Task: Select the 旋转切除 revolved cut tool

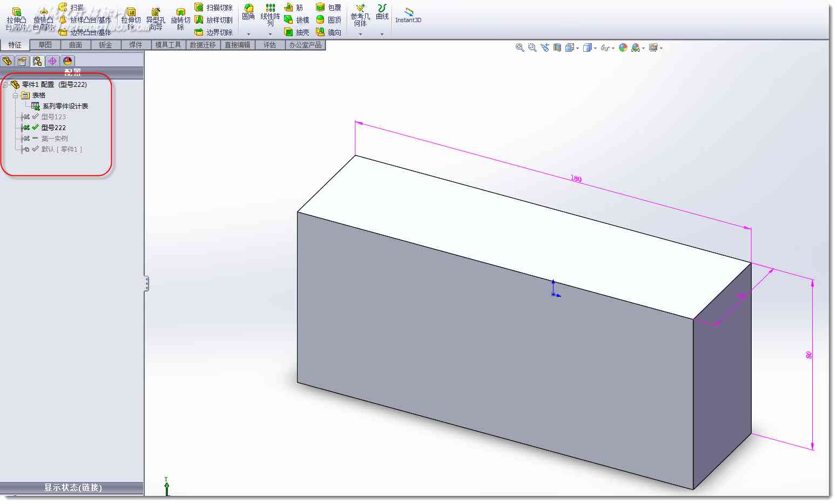Action: click(180, 19)
